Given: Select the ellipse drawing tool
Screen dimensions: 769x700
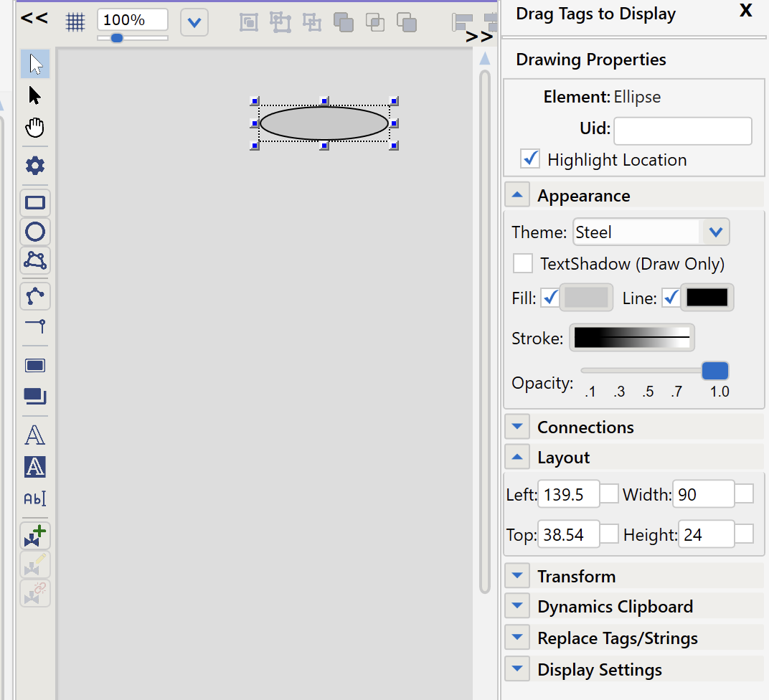Looking at the screenshot, I should point(35,232).
